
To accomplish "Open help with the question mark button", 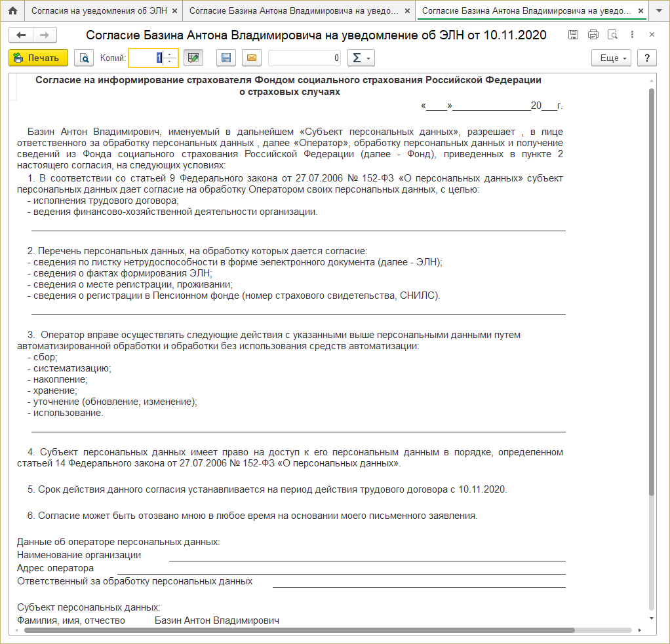I will coord(647,58).
